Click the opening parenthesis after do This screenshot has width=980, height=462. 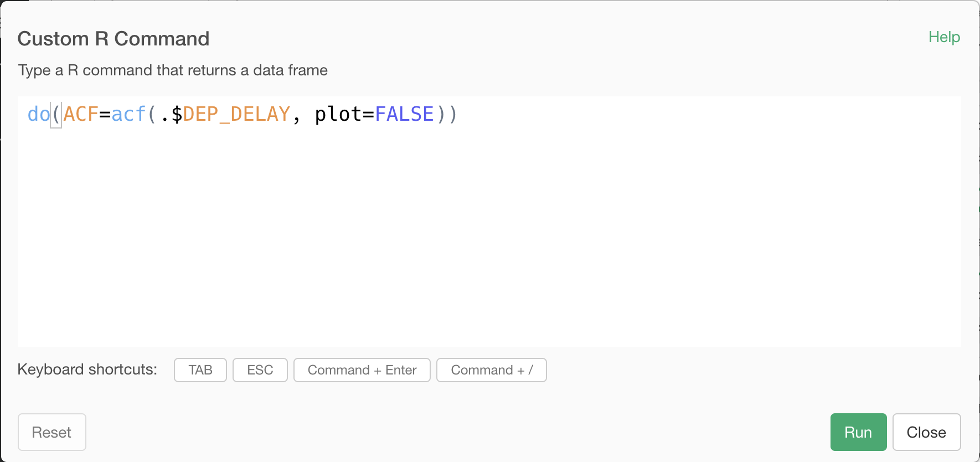pyautogui.click(x=56, y=114)
